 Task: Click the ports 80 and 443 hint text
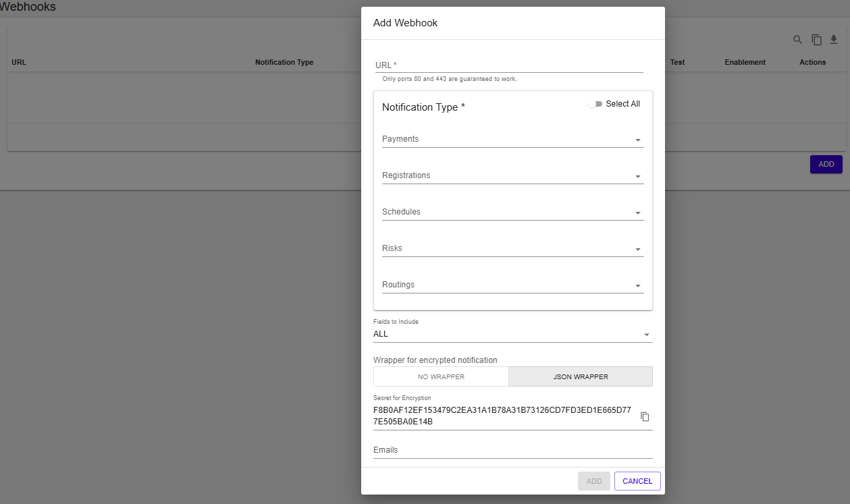coord(450,79)
